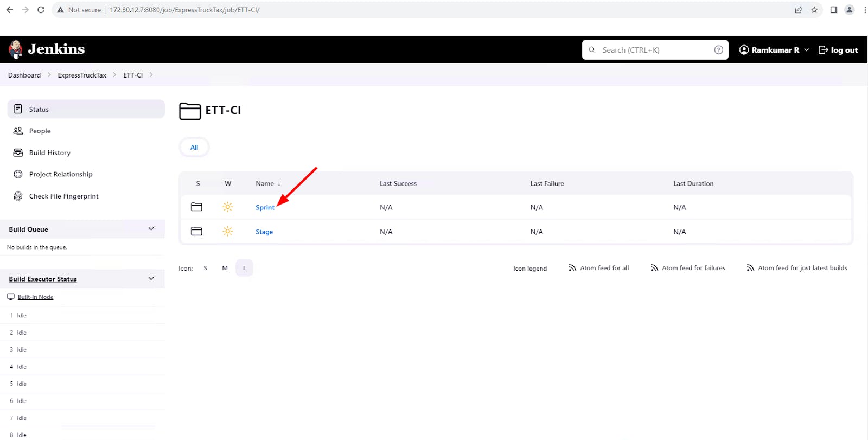
Task: Click the folder icon in Sprint row
Action: coord(196,207)
